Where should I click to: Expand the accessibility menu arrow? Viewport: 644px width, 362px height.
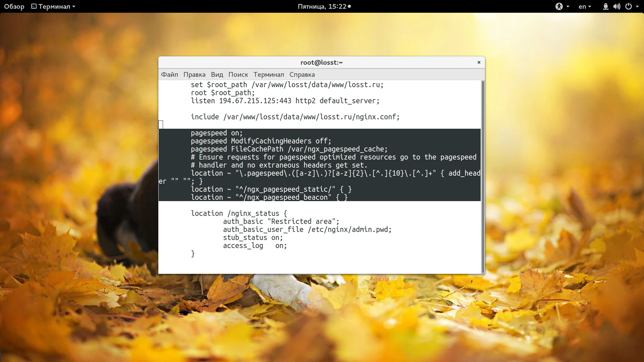(x=568, y=6)
